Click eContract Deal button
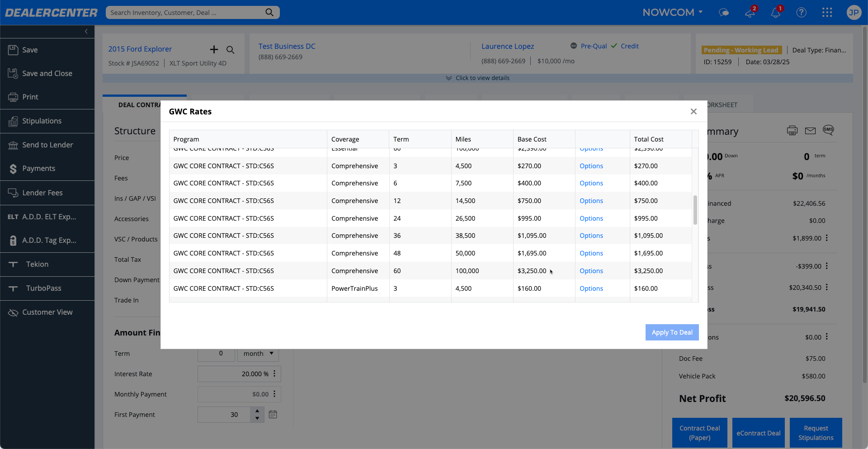The width and height of the screenshot is (868, 449). tap(758, 433)
